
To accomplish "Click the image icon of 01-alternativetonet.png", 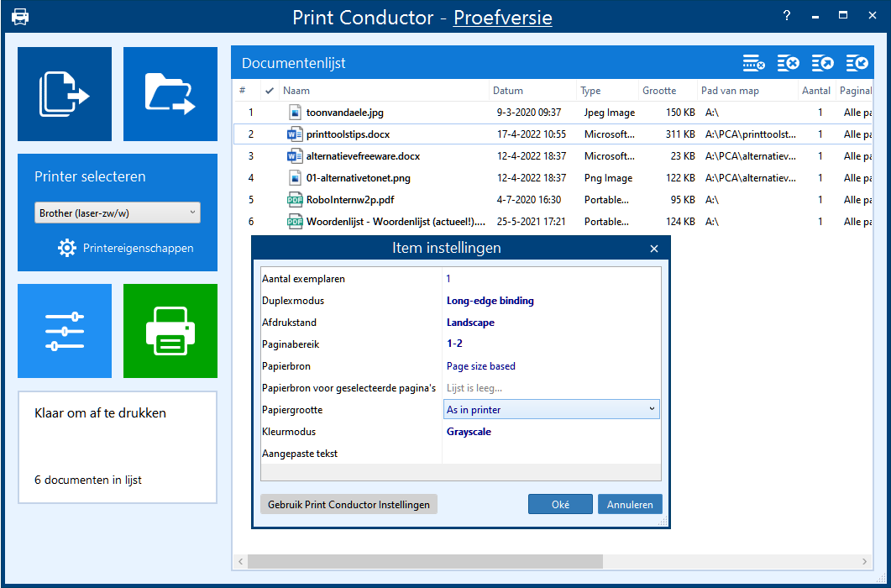I will coord(295,178).
